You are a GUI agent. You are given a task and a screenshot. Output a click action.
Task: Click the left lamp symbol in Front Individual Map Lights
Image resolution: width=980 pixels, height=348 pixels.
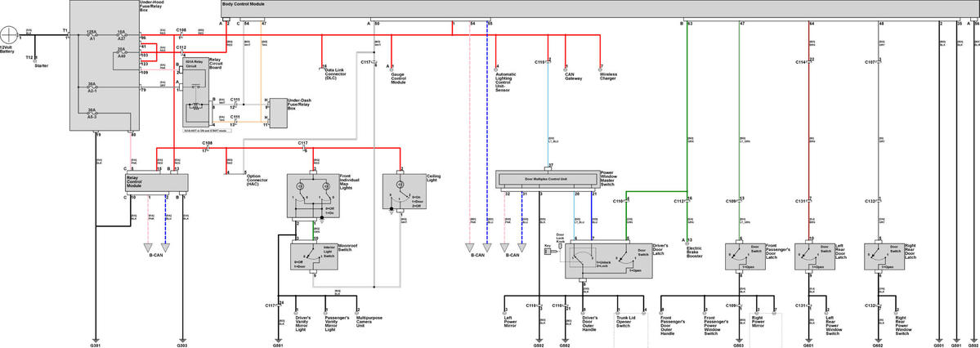pos(301,186)
